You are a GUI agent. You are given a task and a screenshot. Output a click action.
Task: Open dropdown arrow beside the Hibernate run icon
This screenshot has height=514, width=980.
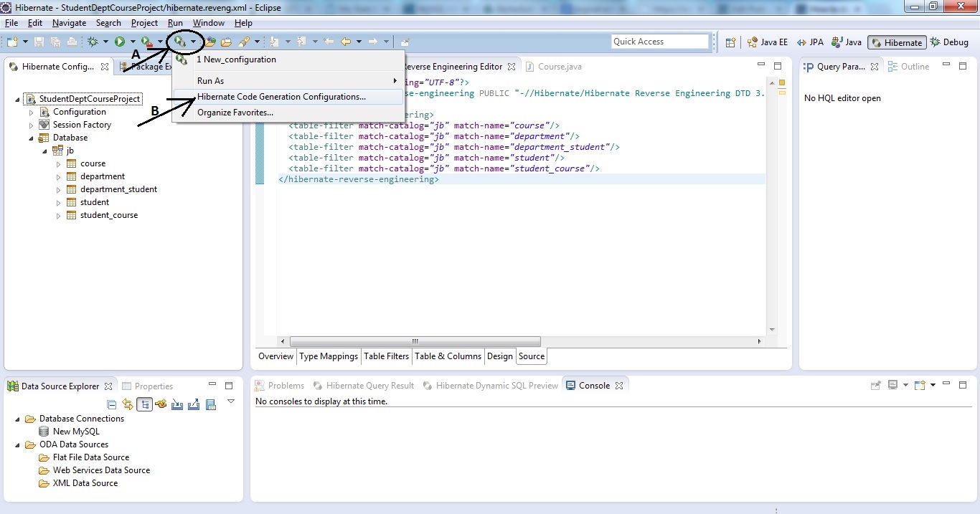(x=193, y=42)
